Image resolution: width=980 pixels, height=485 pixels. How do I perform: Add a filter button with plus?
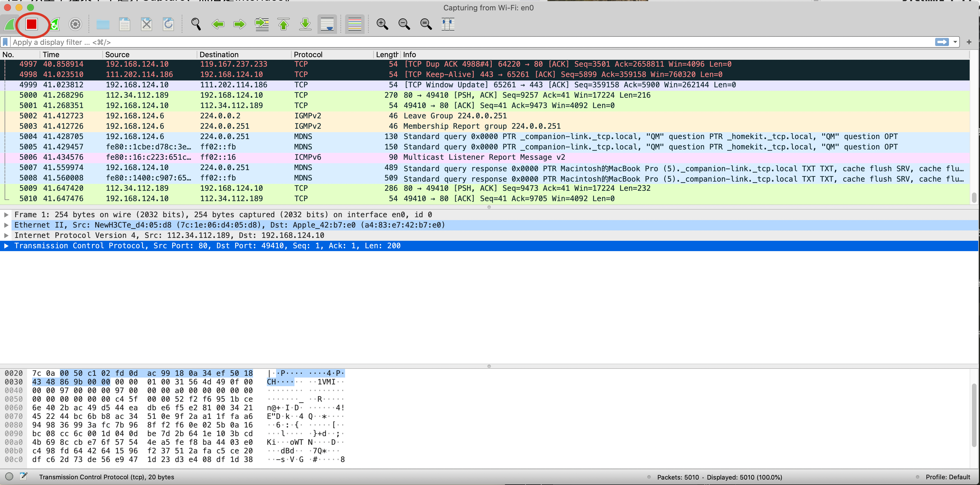(x=969, y=42)
